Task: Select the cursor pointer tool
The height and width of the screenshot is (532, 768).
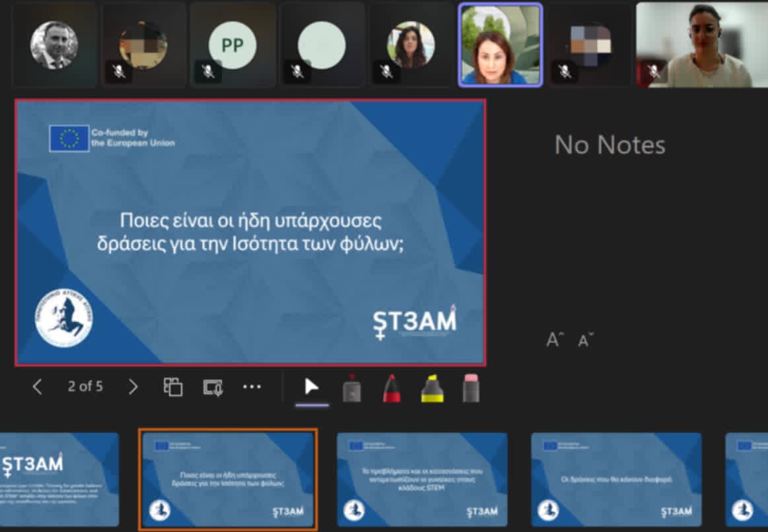Action: pos(312,387)
